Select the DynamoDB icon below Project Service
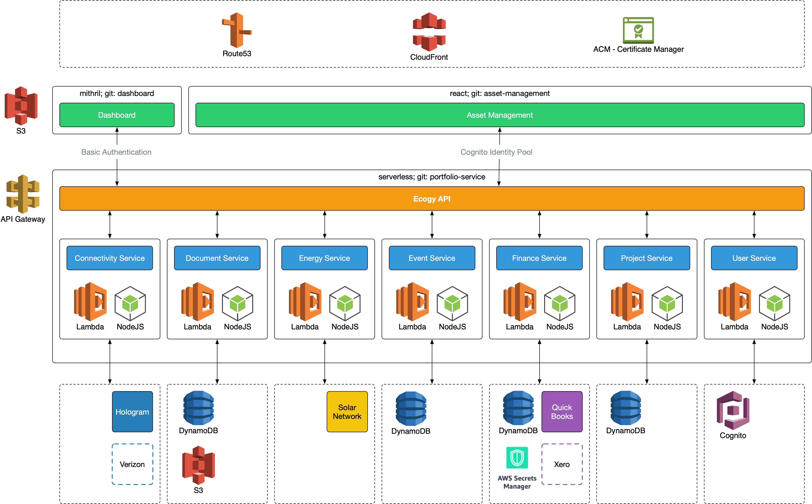The height and width of the screenshot is (504, 812). pos(626,408)
